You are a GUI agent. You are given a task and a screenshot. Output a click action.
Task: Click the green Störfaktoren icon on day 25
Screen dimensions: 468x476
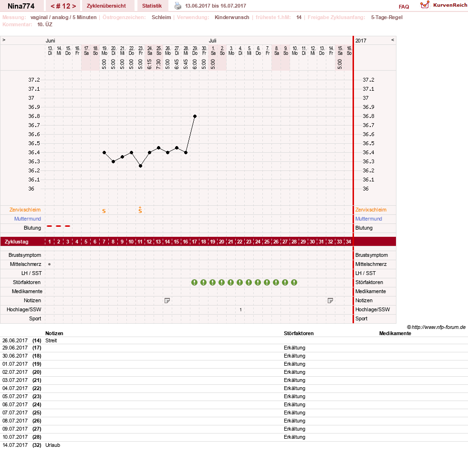point(267,282)
